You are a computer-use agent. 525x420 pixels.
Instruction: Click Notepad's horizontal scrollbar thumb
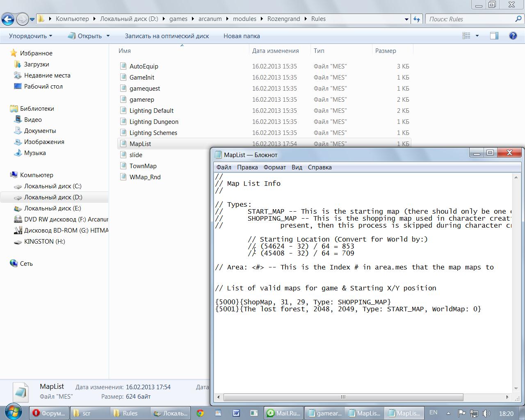343,397
